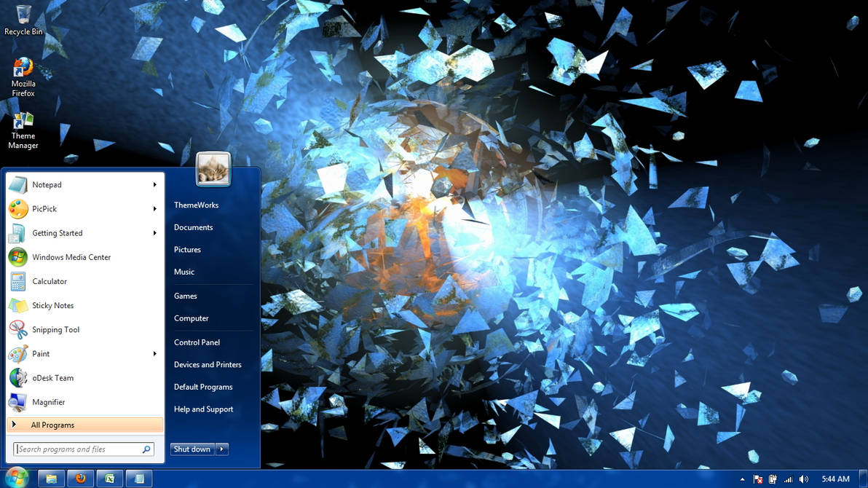Open Games from Start menu
This screenshot has width=868, height=488.
[x=186, y=296]
